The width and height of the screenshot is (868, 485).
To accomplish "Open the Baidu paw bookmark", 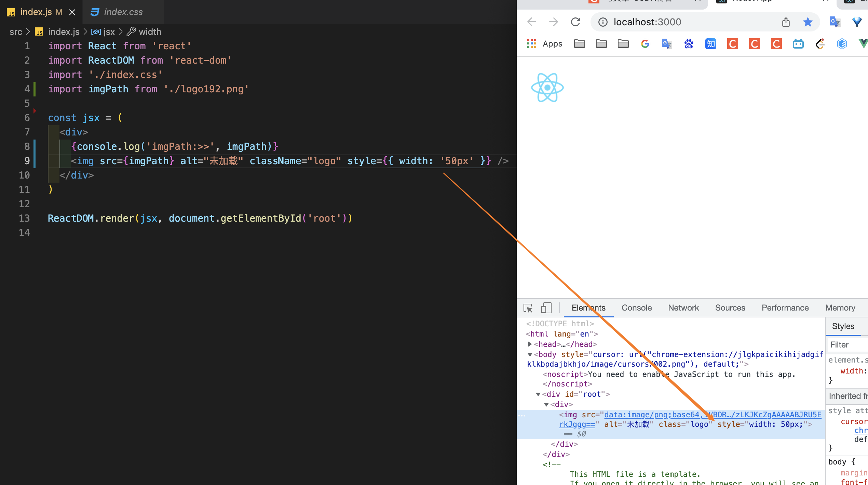I will coord(689,44).
